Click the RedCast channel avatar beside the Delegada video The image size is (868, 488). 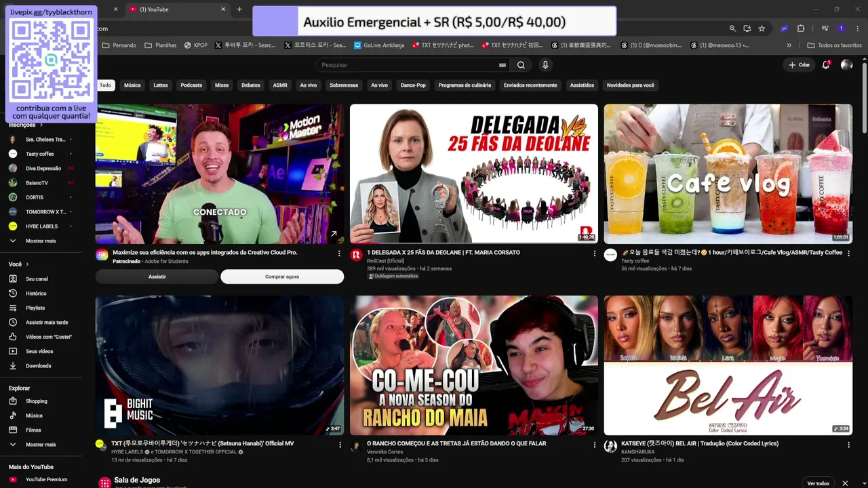point(356,255)
